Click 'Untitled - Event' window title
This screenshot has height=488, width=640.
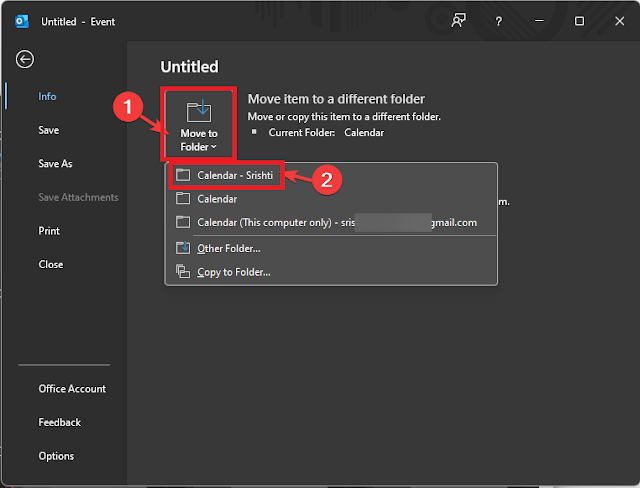78,22
